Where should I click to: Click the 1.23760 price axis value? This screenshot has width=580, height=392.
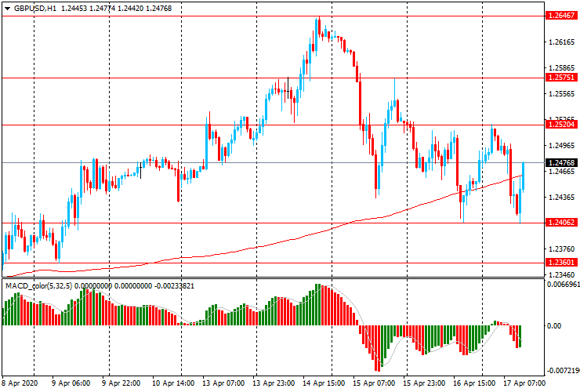pyautogui.click(x=561, y=249)
